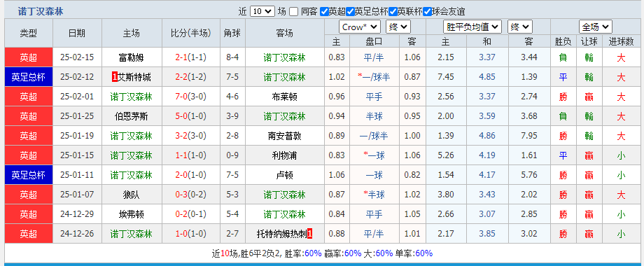
Task: Click the 类型 column header
Action: pos(28,34)
